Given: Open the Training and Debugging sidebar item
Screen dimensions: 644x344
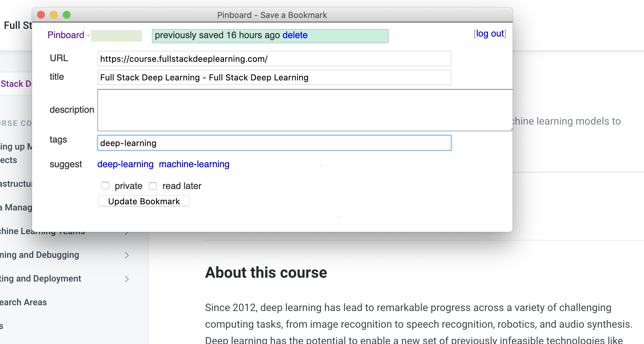Looking at the screenshot, I should click(x=39, y=255).
